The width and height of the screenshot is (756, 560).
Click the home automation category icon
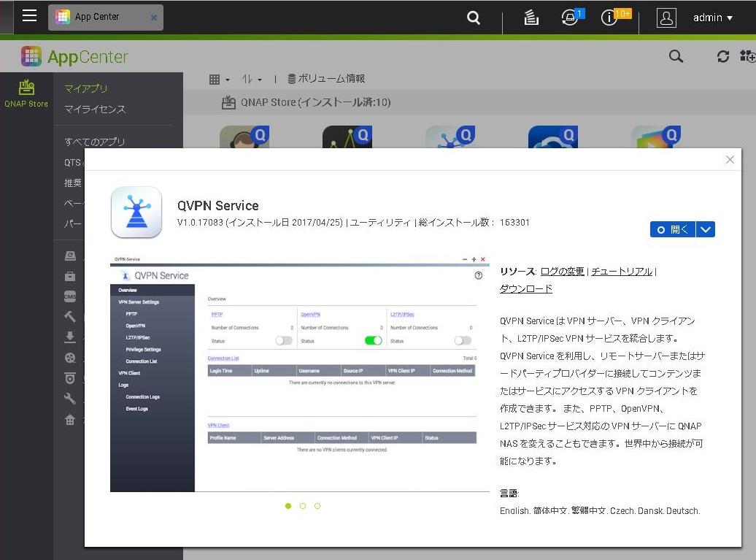click(x=70, y=420)
